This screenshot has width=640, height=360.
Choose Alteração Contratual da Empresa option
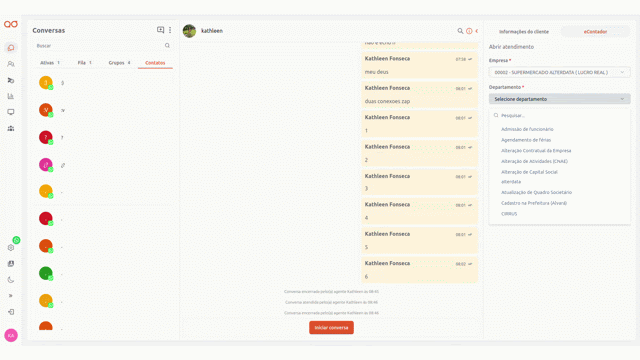click(x=536, y=151)
